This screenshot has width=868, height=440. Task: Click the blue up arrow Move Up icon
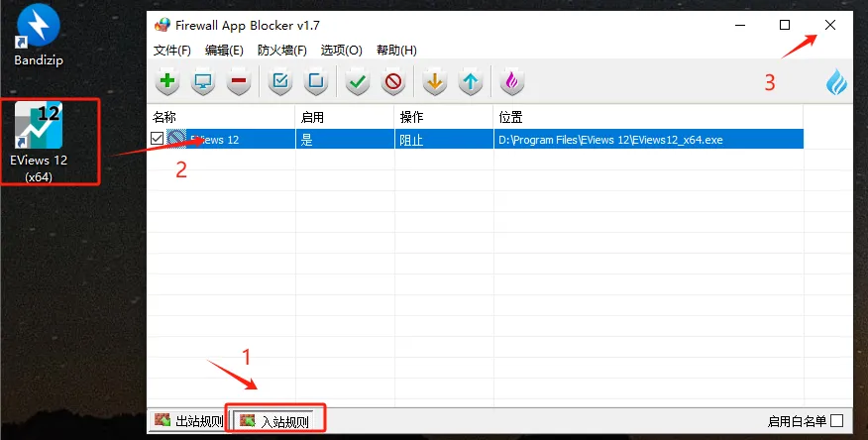click(471, 81)
